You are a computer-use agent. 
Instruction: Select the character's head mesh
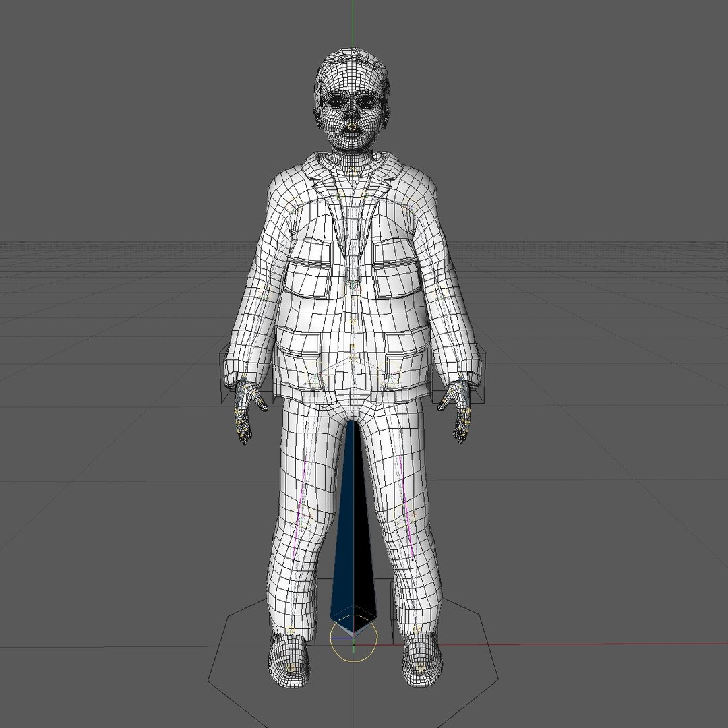coord(352,100)
